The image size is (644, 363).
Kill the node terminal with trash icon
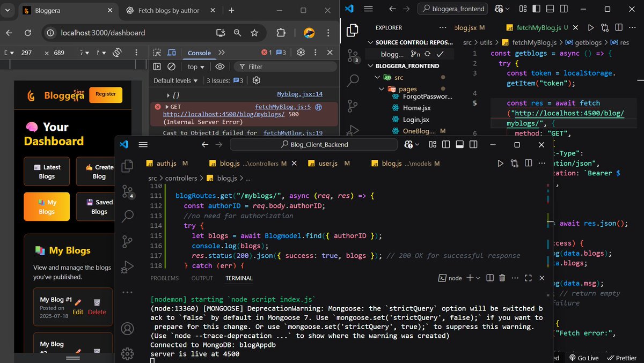(502, 278)
